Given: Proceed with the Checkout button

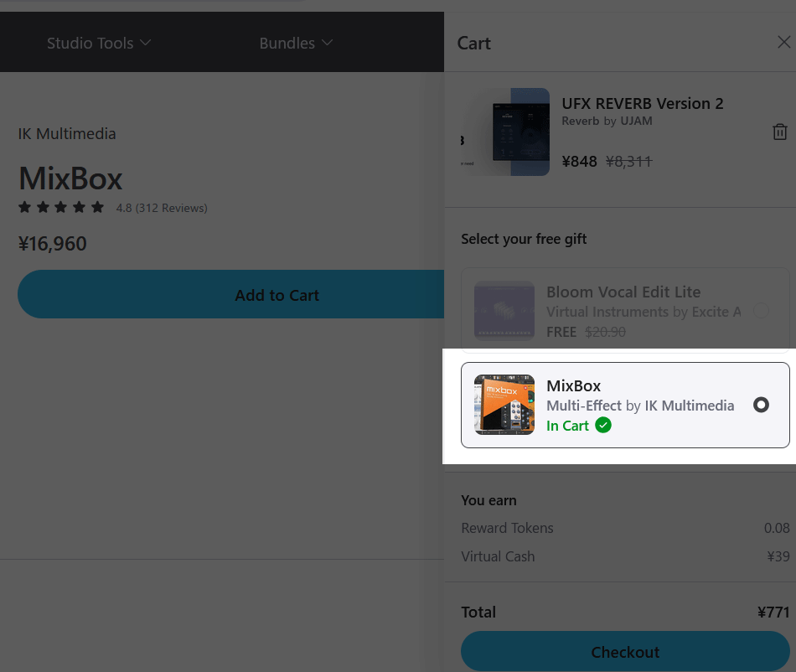Looking at the screenshot, I should (625, 652).
